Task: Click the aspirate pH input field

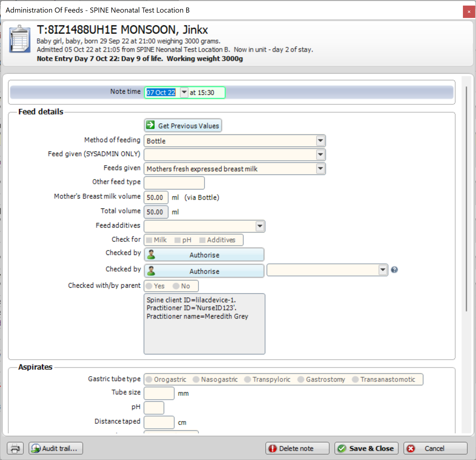Action: click(154, 408)
